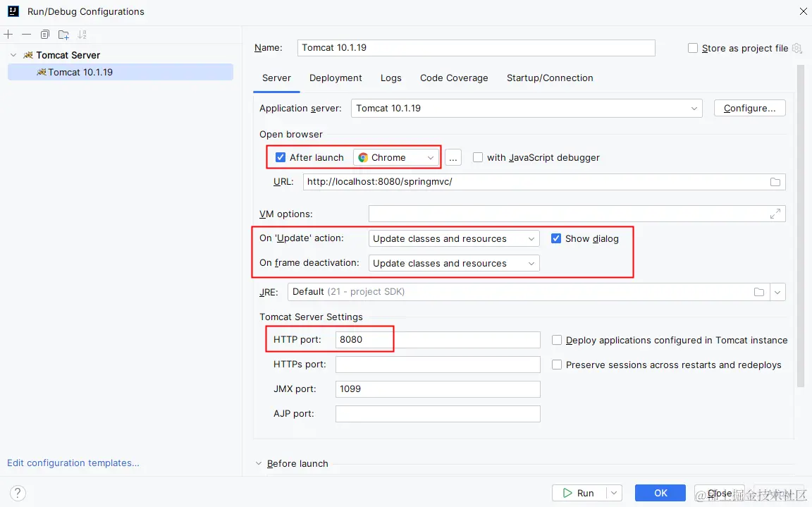Browse for JRE with folder icon

[x=759, y=292]
